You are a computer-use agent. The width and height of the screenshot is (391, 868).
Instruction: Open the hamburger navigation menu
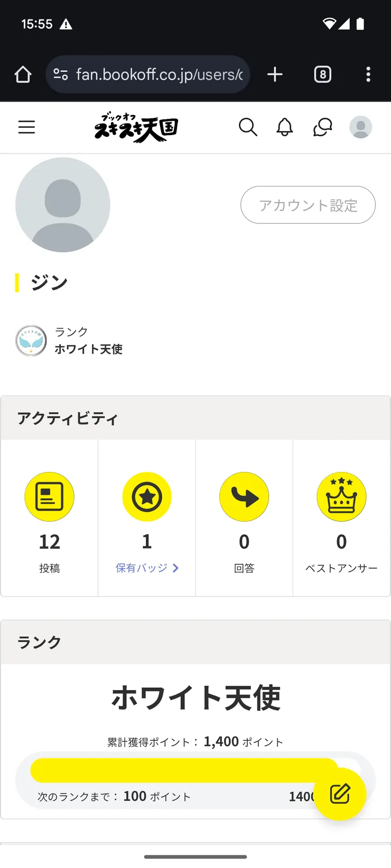26,127
